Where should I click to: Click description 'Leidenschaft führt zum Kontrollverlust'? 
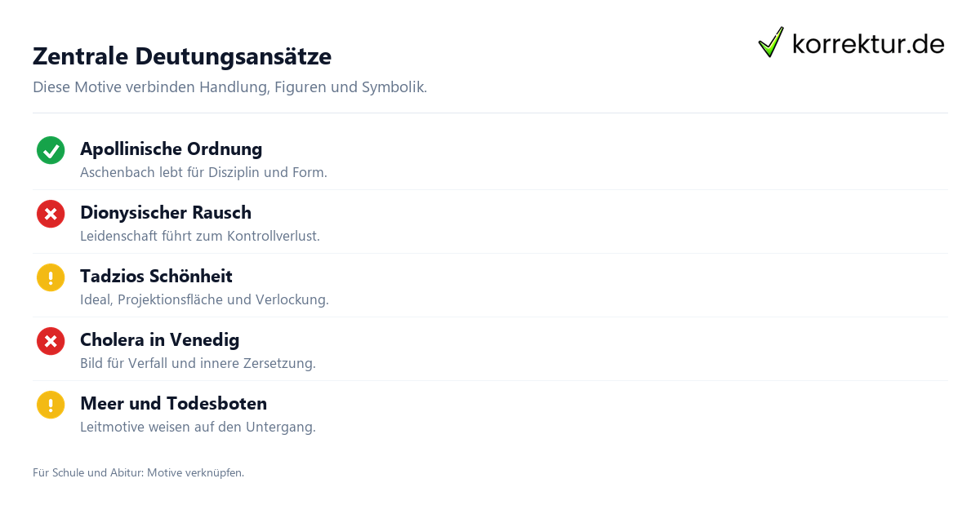point(200,237)
